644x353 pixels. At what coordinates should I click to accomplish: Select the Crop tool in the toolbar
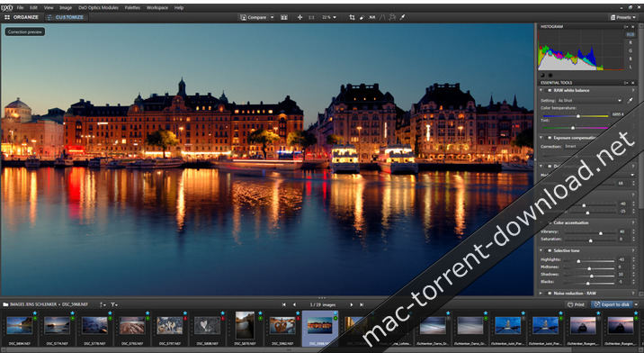(x=352, y=17)
